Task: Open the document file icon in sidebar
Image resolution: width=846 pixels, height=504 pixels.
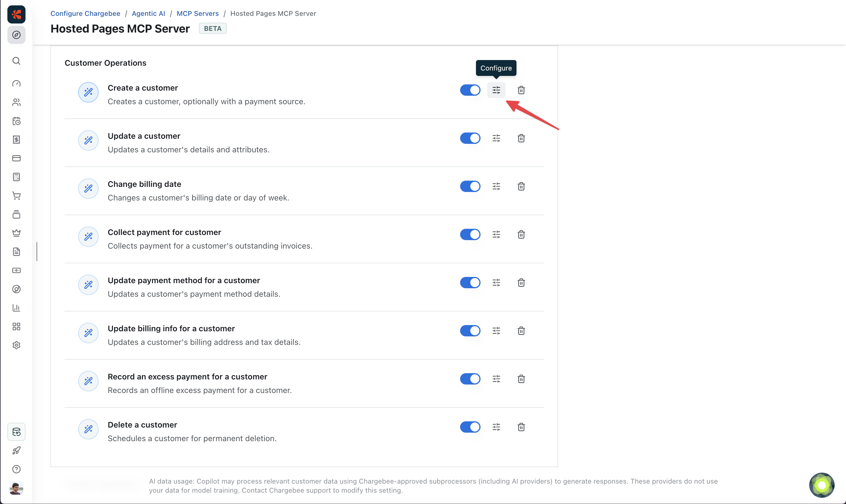Action: pos(16,252)
